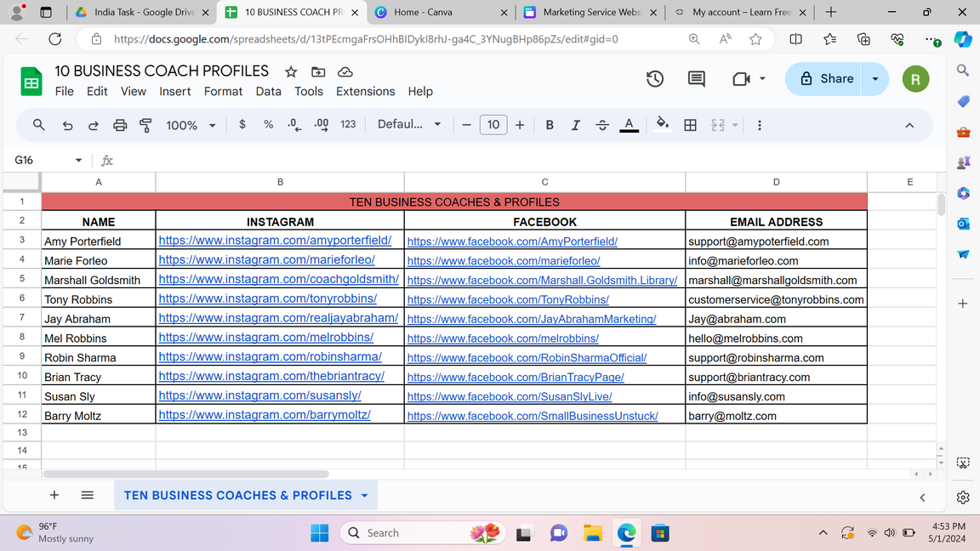Click the Merge cells icon

pyautogui.click(x=717, y=125)
